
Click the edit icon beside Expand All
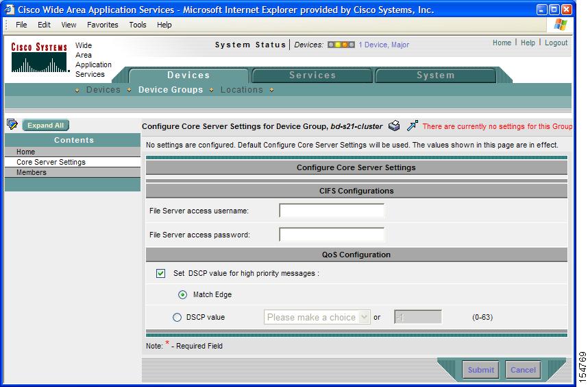click(x=12, y=124)
